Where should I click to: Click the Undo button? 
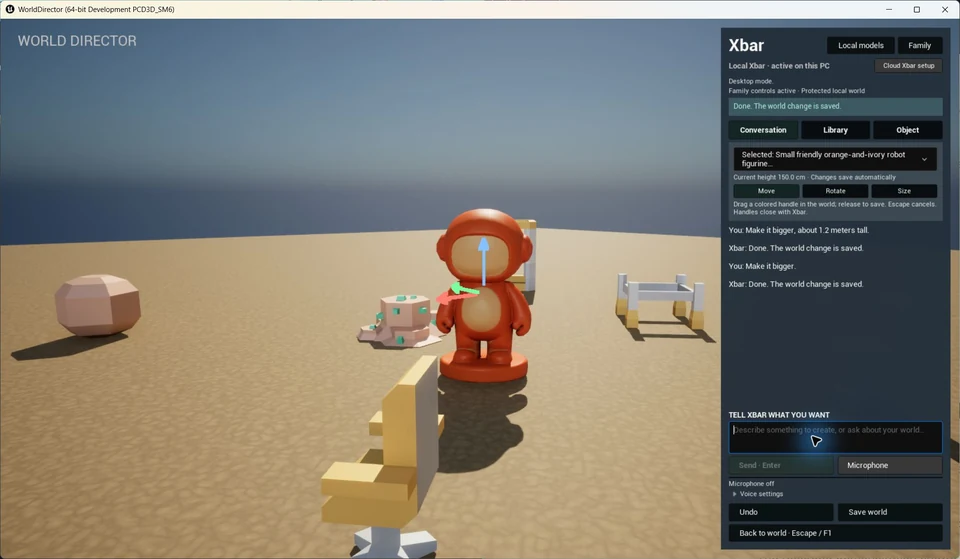tap(781, 512)
